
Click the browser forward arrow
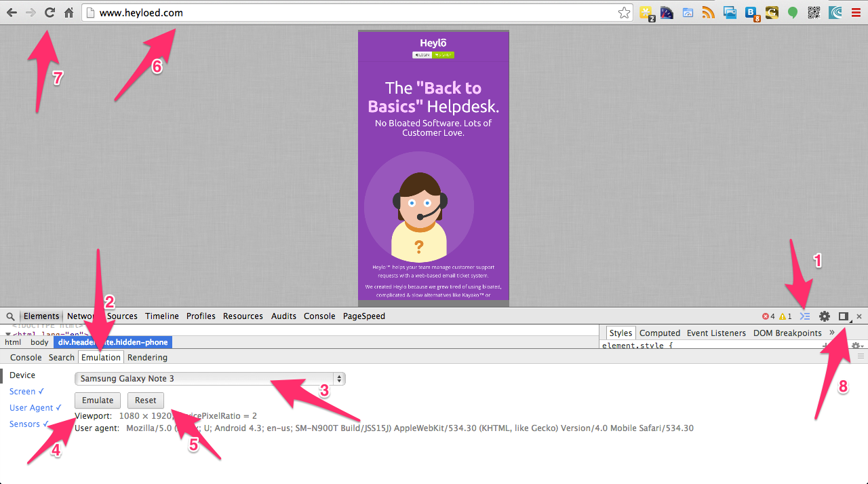(x=31, y=12)
